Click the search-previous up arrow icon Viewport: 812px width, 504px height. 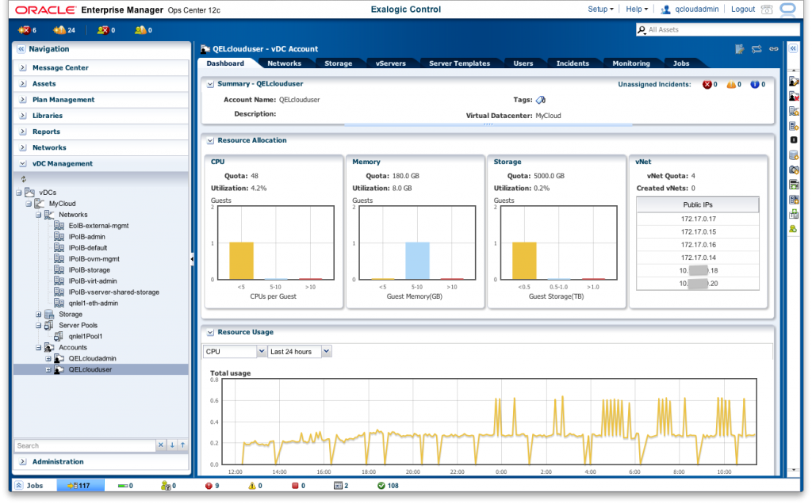[x=183, y=445]
